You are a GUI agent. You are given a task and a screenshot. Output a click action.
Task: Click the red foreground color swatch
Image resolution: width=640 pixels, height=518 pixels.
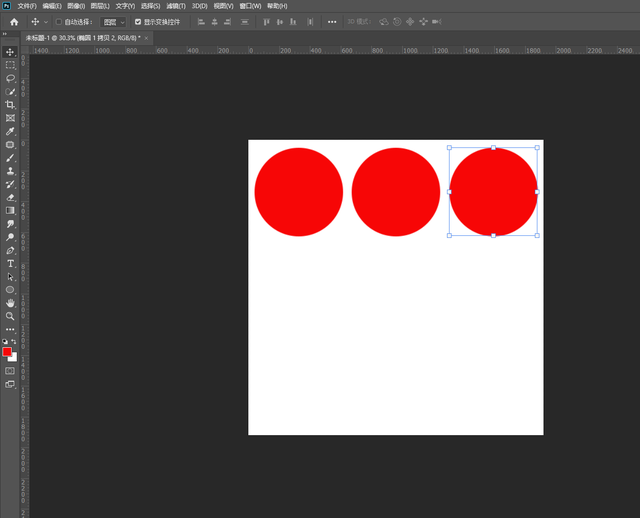click(x=7, y=351)
